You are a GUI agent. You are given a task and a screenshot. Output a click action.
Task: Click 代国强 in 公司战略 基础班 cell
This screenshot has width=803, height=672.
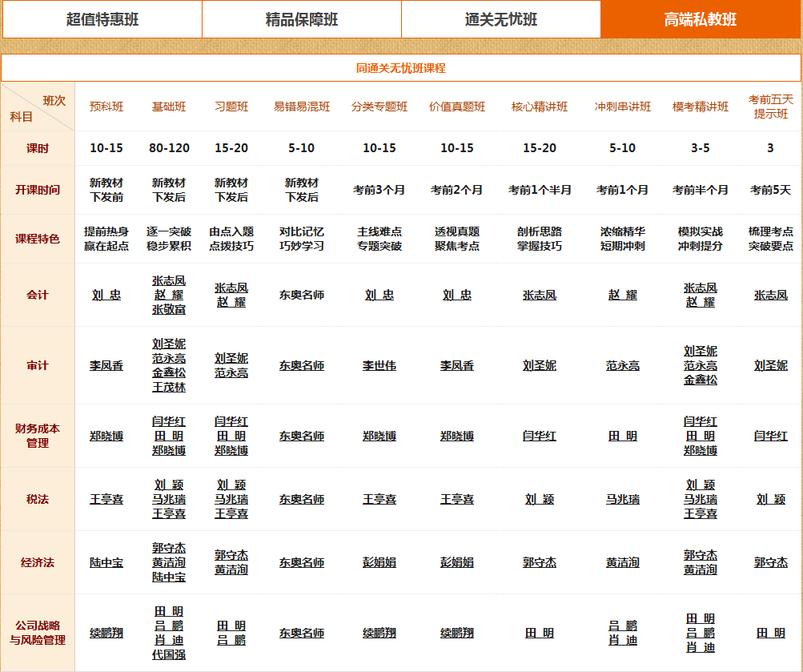tap(169, 654)
